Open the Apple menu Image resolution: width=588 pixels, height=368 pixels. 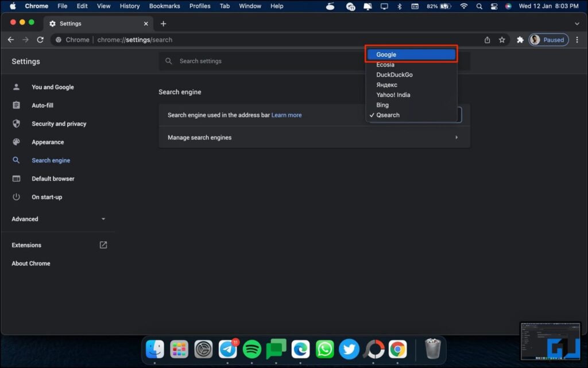13,6
